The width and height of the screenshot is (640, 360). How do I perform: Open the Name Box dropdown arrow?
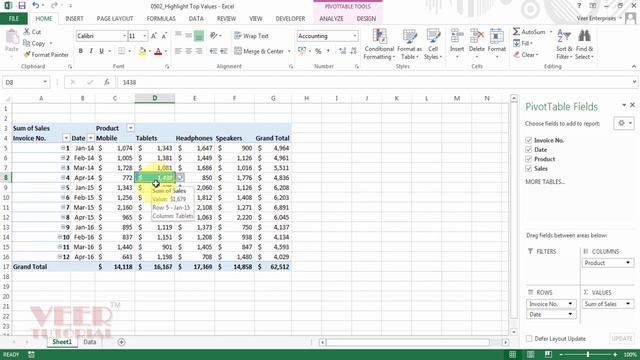coord(45,82)
